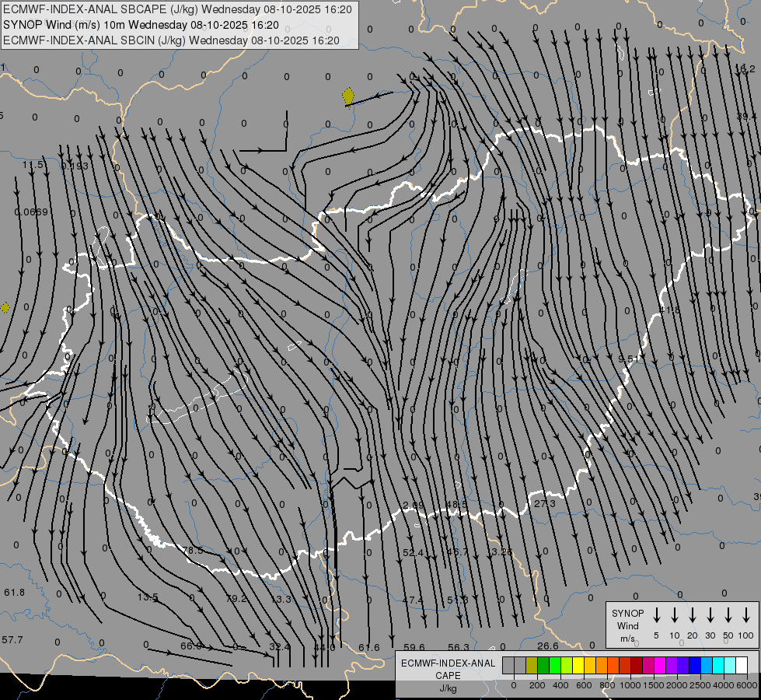Screen dimensions: 761x700
Task: Click the 79.2 CAPE value on map
Action: point(236,599)
